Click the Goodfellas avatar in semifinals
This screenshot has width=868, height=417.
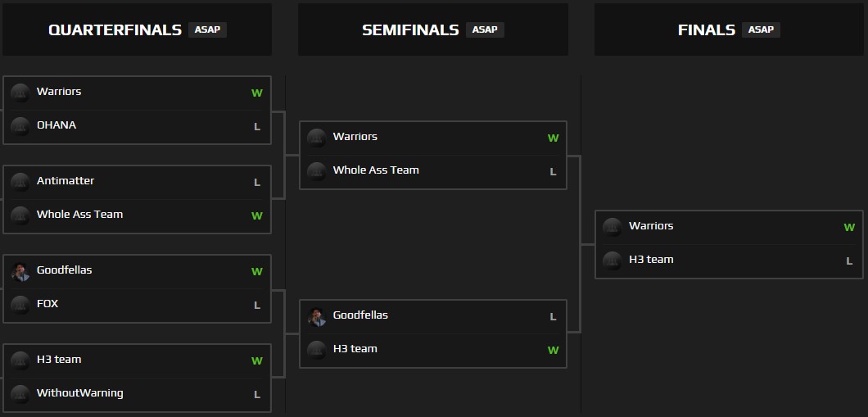click(317, 317)
